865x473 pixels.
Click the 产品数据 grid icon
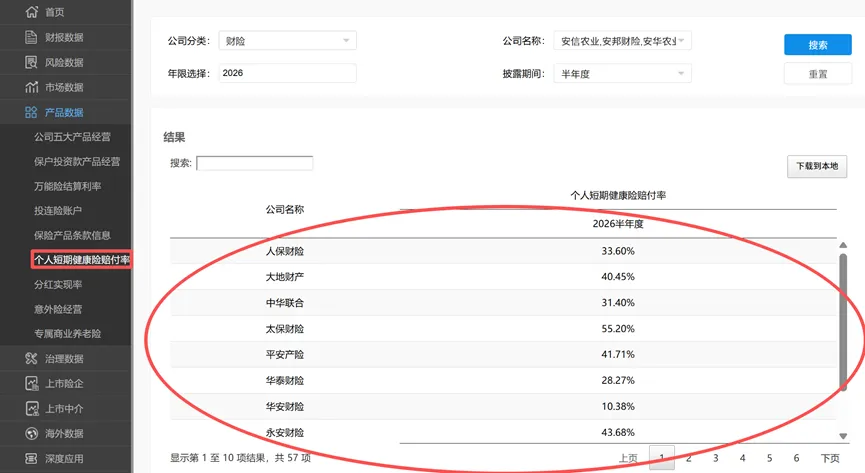click(31, 112)
